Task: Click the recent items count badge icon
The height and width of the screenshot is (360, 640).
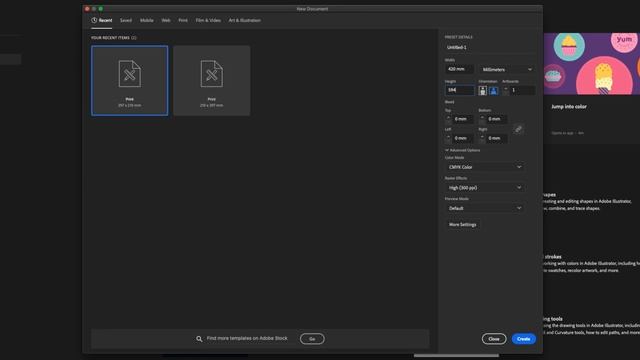Action: click(x=134, y=38)
